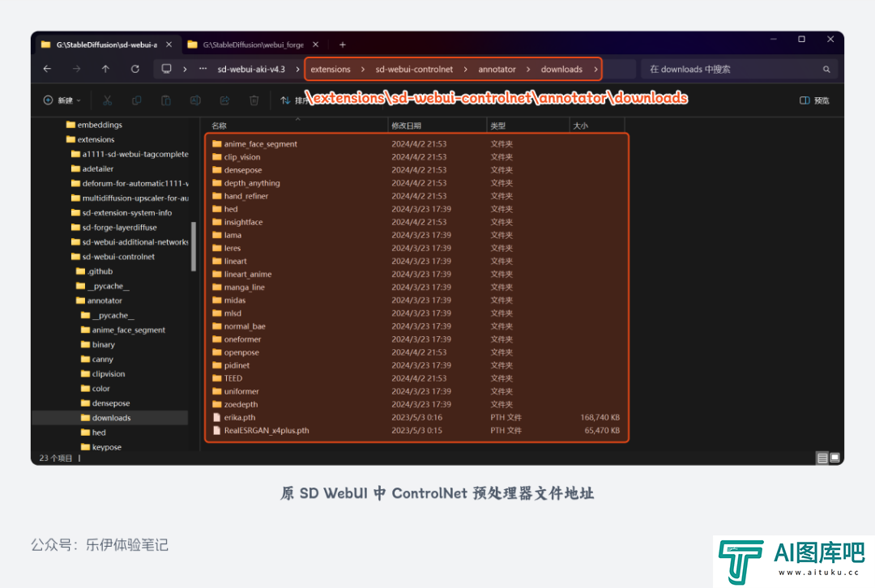This screenshot has width=875, height=588.
Task: Select the anime_face_segment folder row
Action: pyautogui.click(x=416, y=144)
